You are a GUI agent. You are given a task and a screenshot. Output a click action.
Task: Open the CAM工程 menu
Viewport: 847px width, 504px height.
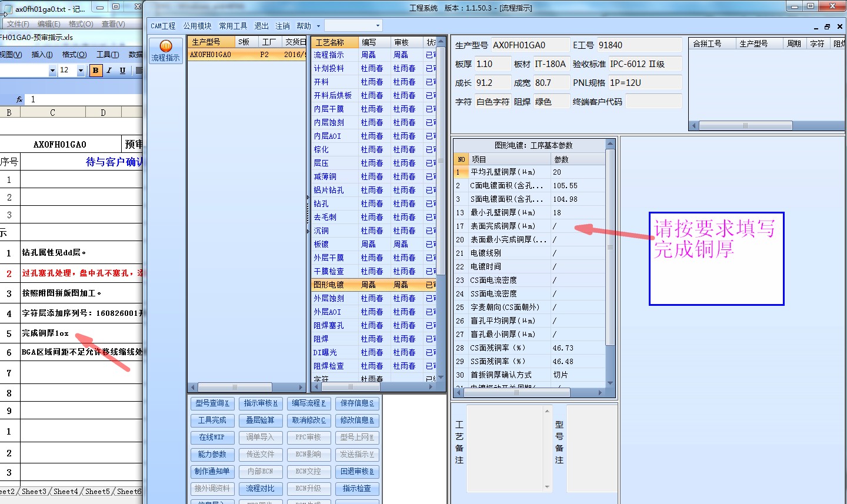(163, 26)
